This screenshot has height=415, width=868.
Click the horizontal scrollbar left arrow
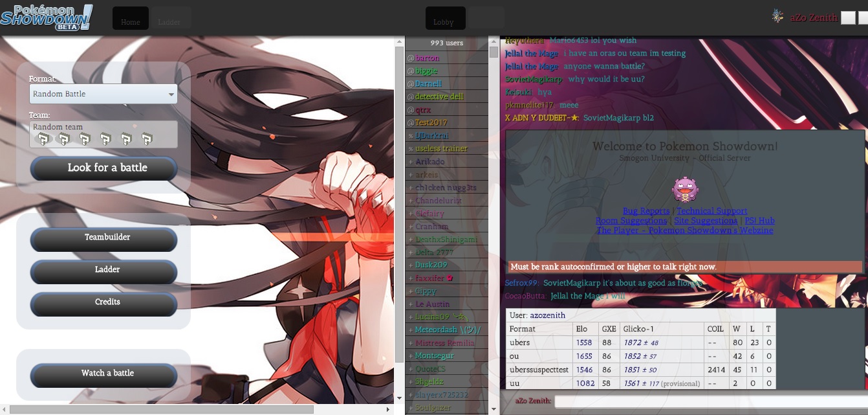(5, 409)
